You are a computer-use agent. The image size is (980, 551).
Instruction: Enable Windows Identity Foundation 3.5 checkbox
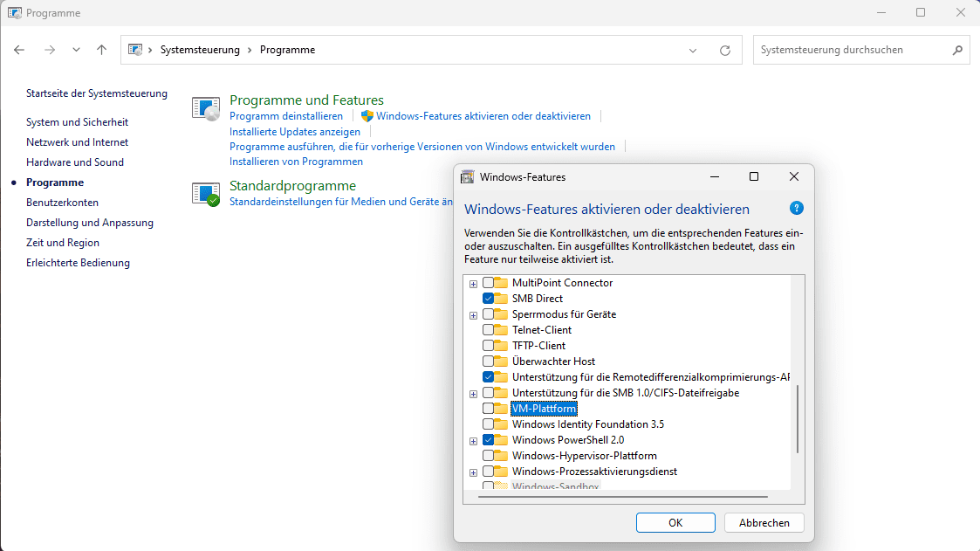coord(488,424)
